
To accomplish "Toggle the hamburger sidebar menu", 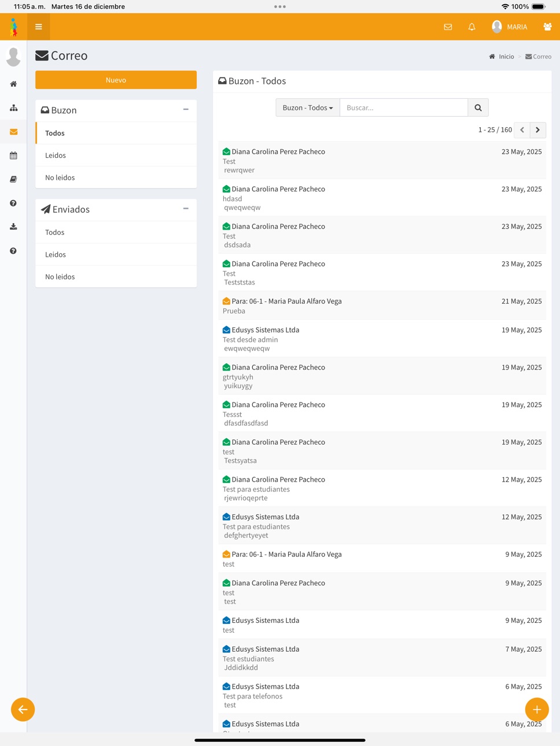I will (39, 27).
